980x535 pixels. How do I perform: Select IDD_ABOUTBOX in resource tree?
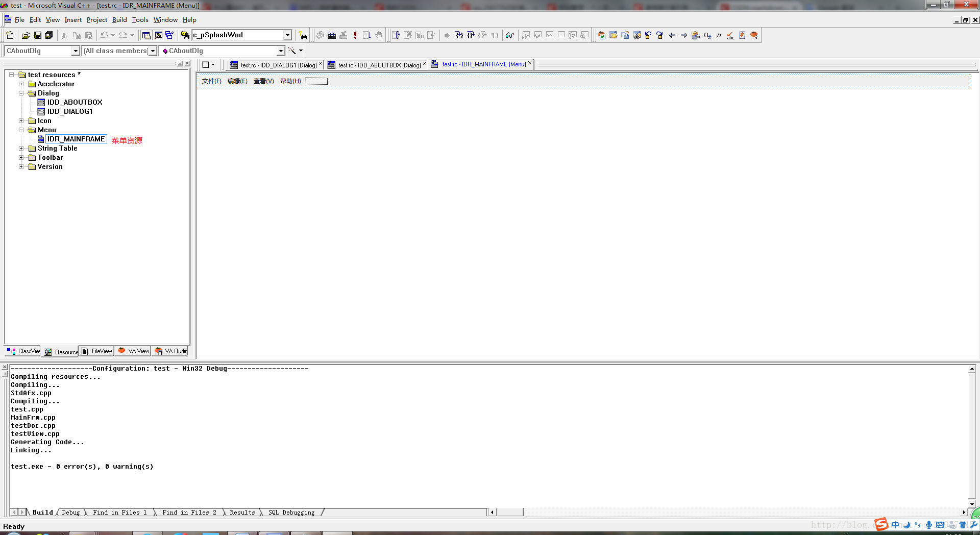(x=75, y=102)
